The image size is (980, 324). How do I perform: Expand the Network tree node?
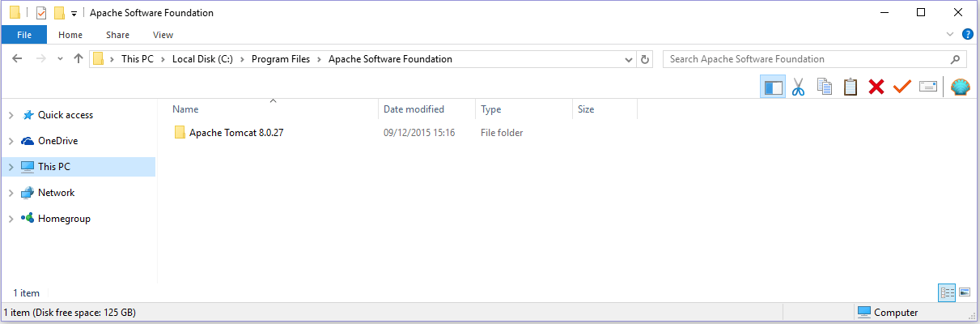coord(11,194)
